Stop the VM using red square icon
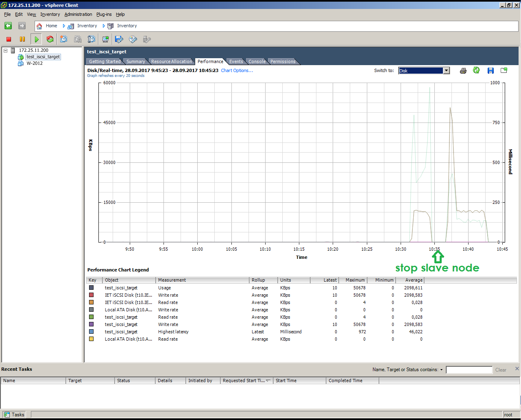521x420 pixels. click(x=8, y=39)
